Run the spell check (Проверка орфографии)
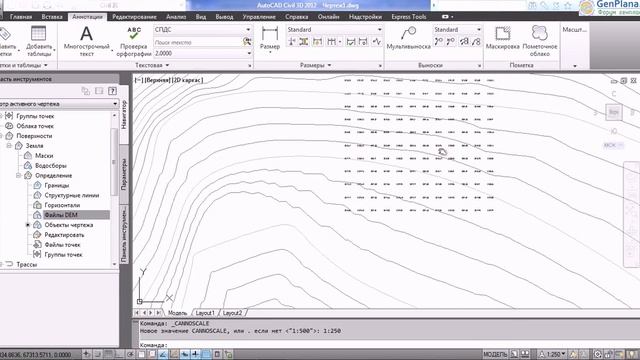This screenshot has width=640, height=360. (x=134, y=41)
